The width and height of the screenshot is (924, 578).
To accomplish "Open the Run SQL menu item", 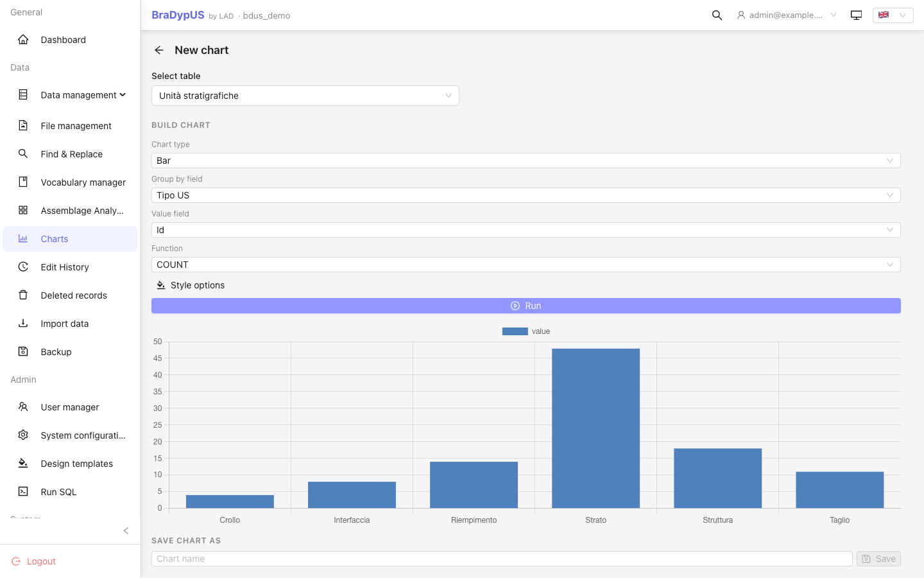I will pyautogui.click(x=70, y=492).
